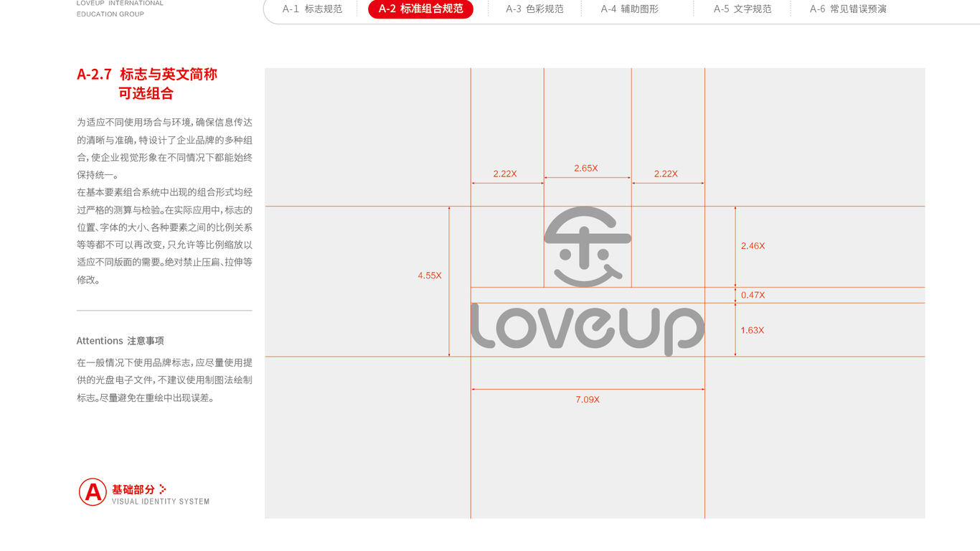This screenshot has height=551, width=980.
Task: Open the A-1 标志规范 tab
Action: click(312, 9)
